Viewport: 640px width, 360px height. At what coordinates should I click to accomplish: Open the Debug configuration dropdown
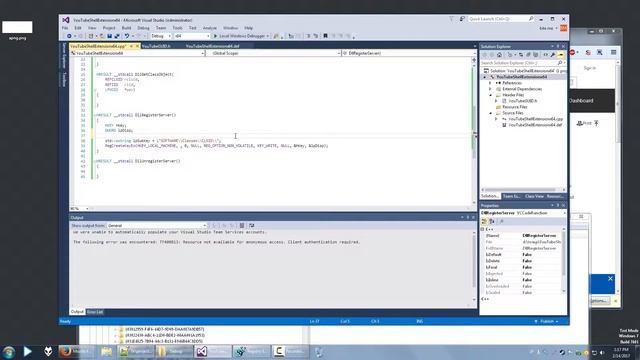click(161, 36)
